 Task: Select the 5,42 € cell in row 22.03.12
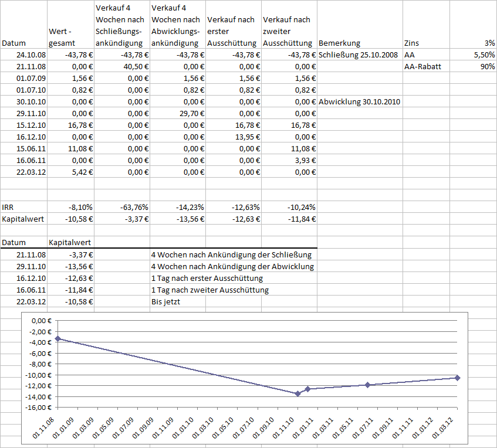[70, 172]
